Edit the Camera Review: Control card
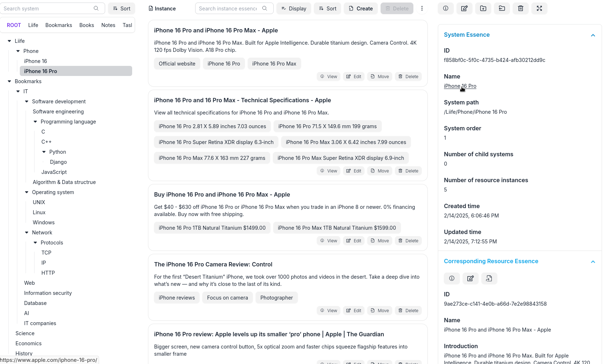Image resolution: width=606 pixels, height=364 pixels. pos(354,310)
